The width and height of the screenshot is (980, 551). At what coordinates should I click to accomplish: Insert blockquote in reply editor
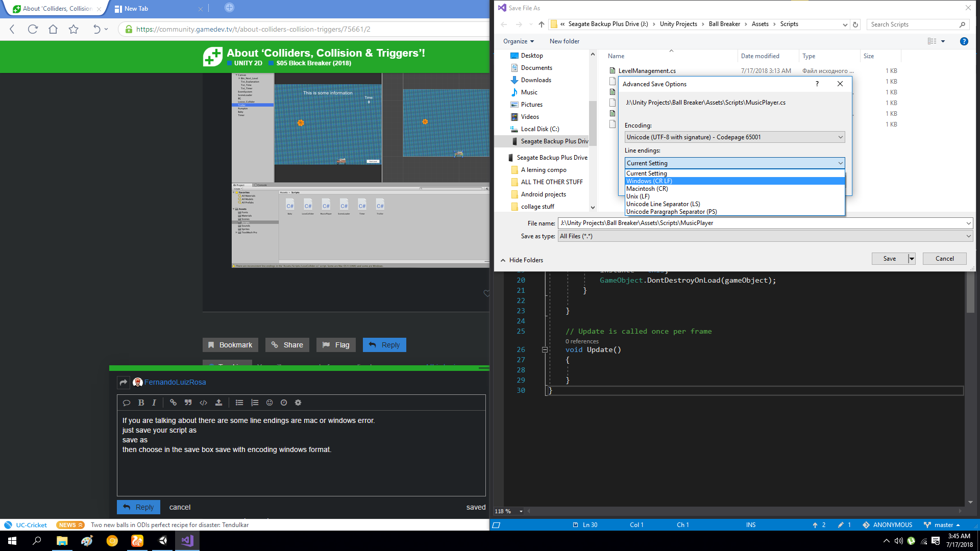coord(188,403)
